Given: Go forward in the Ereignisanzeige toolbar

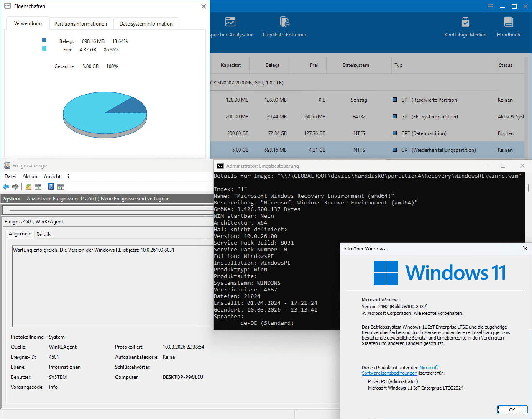Looking at the screenshot, I should click(x=15, y=187).
